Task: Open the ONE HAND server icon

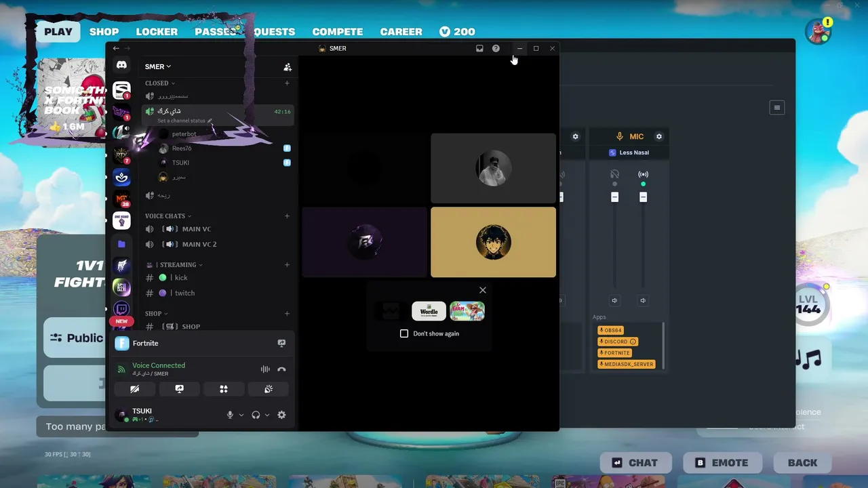Action: pyautogui.click(x=121, y=220)
